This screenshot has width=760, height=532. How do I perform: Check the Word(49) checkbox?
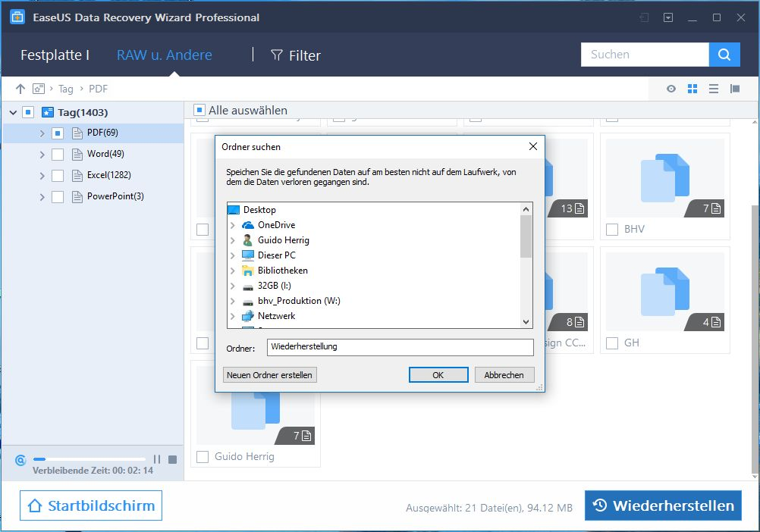(x=58, y=154)
